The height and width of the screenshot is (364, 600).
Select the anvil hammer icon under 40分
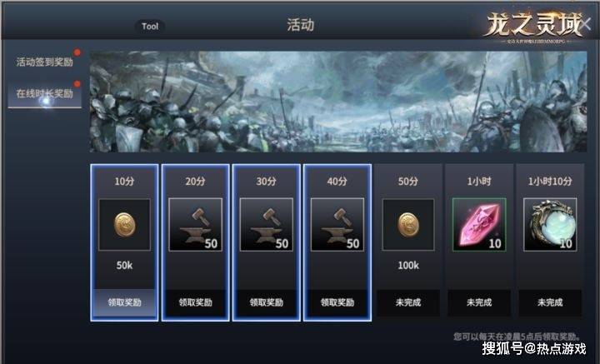337,224
